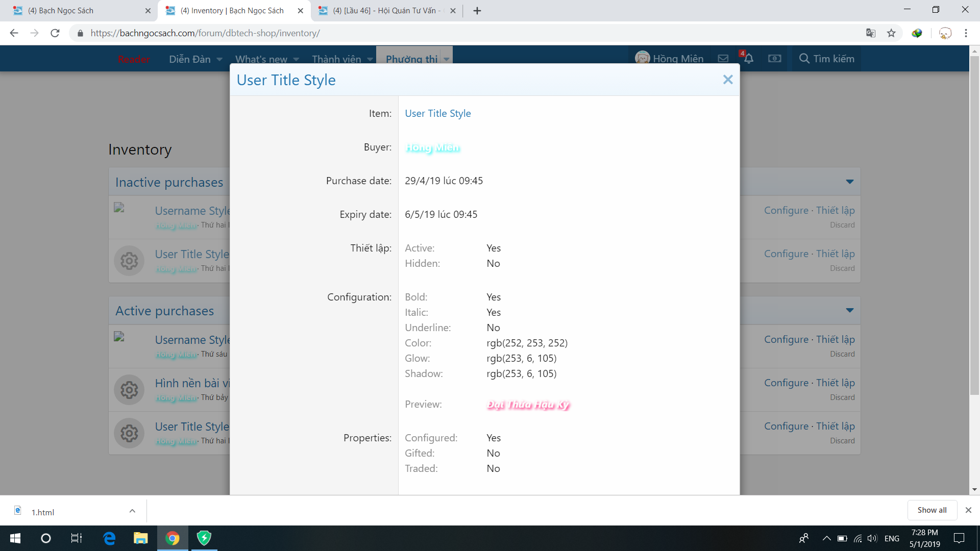Open the notifications bell icon
Screen dimensions: 980x551
(748, 59)
